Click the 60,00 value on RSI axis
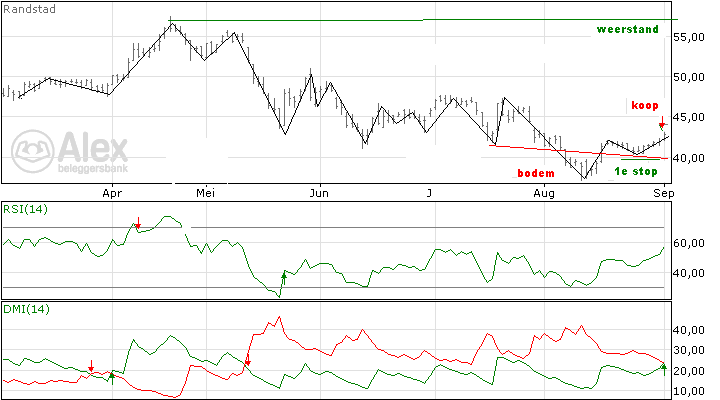 pos(689,243)
